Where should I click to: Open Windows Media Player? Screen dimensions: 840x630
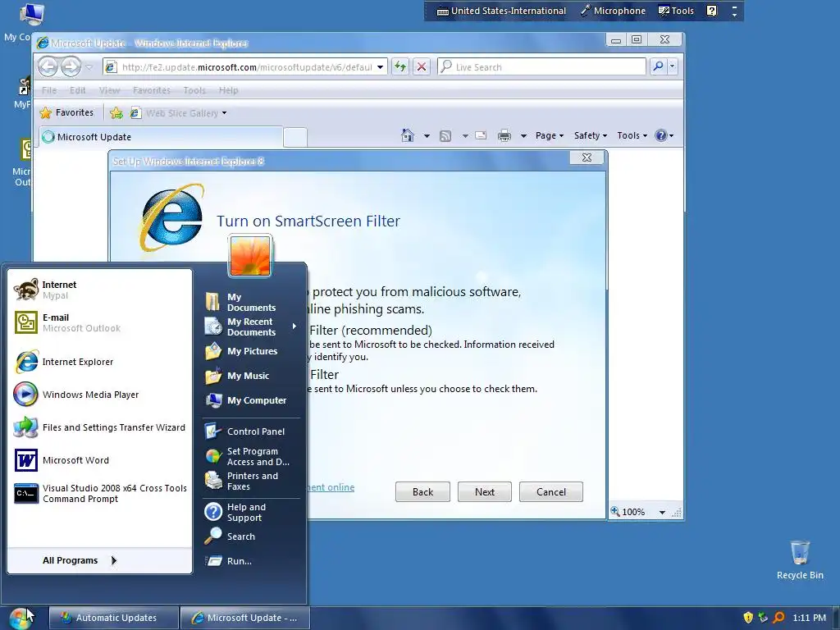(99, 395)
